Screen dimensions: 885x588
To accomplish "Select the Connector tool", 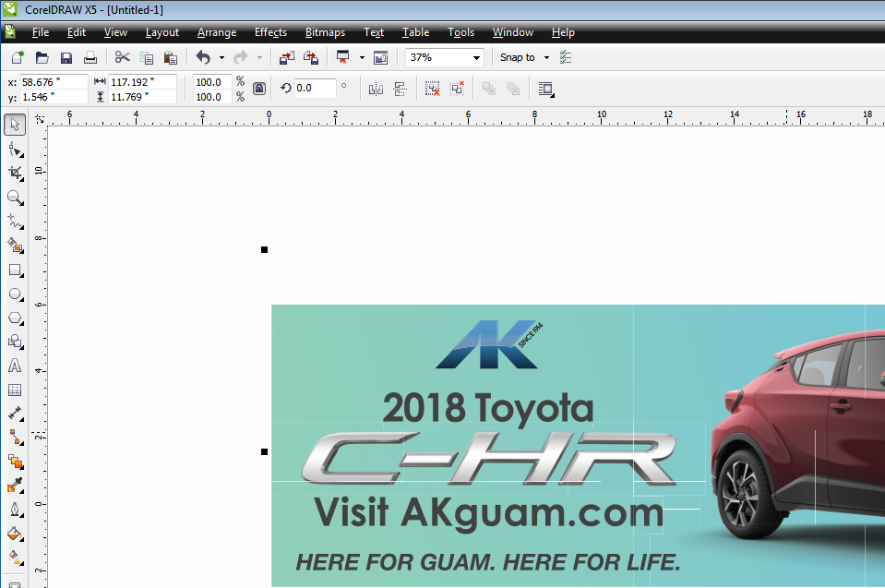I will [16, 438].
